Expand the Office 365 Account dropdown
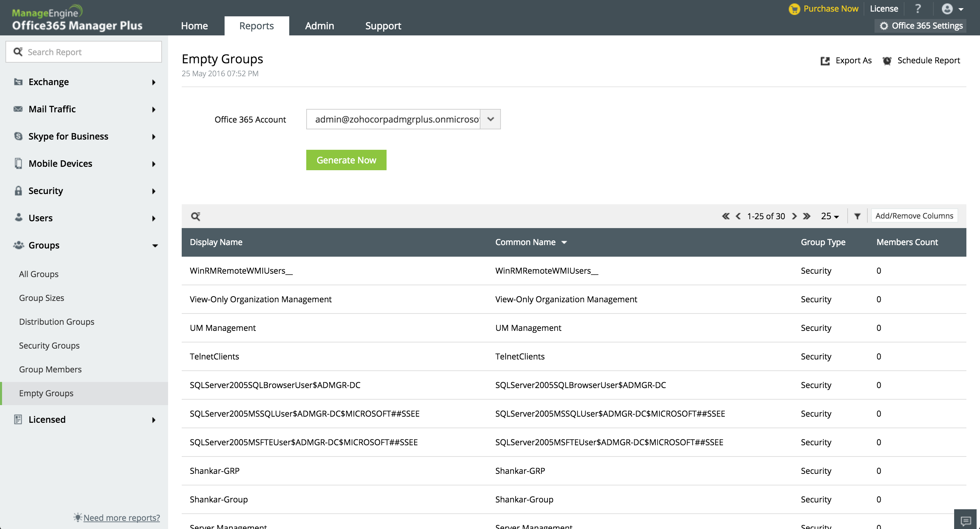This screenshot has width=980, height=529. tap(490, 119)
